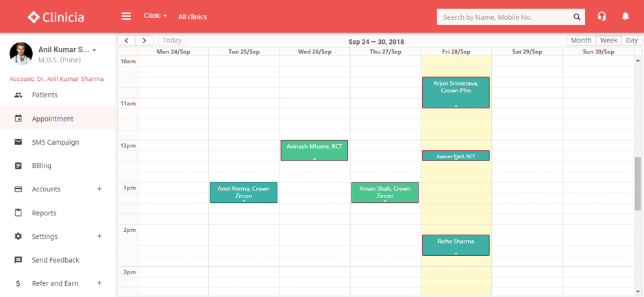Open the Clinic dropdown

pos(155,16)
